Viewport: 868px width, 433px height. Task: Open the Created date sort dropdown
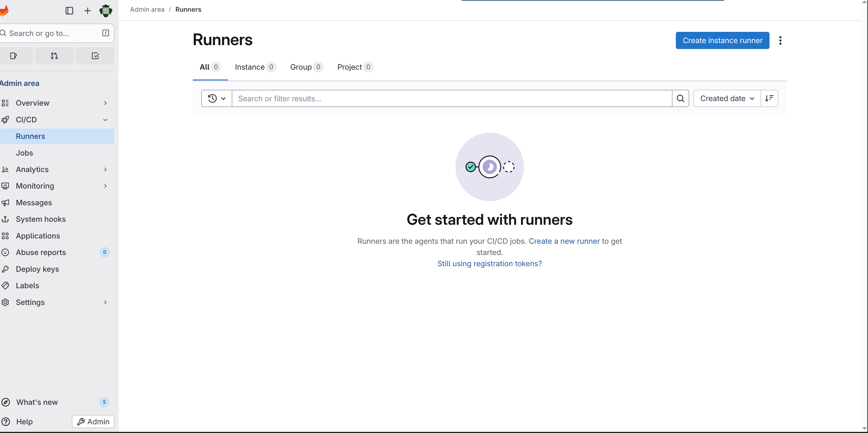726,98
